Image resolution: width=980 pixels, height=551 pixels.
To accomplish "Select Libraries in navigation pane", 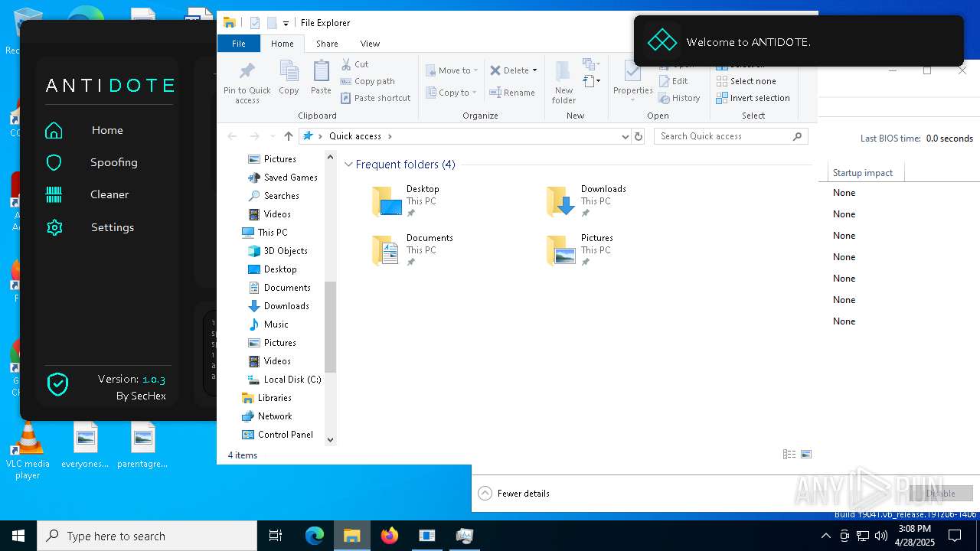I will click(266, 398).
